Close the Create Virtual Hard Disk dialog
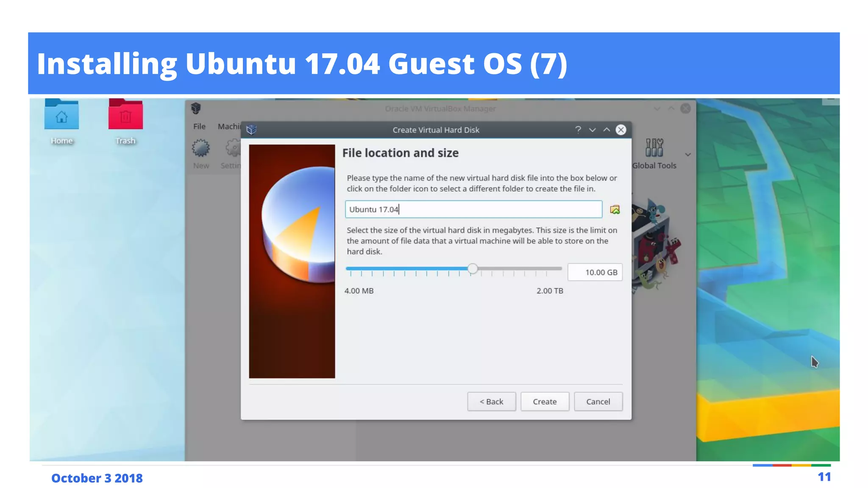The image size is (868, 488). 621,130
